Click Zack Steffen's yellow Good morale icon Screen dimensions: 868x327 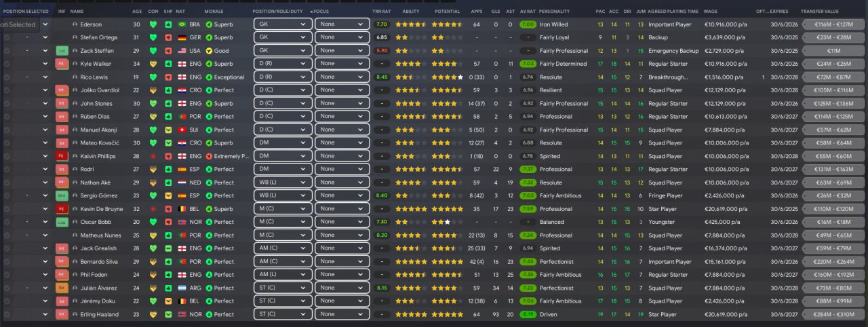click(209, 51)
